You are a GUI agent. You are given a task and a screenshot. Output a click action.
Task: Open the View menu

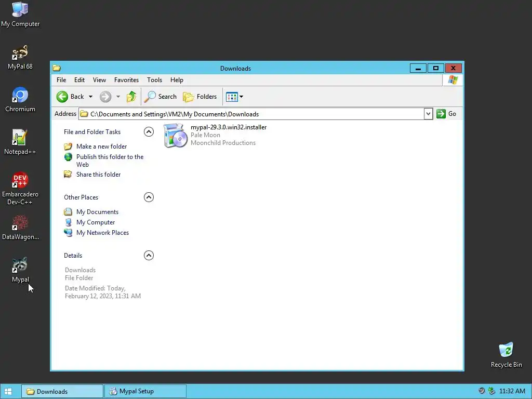pos(99,79)
